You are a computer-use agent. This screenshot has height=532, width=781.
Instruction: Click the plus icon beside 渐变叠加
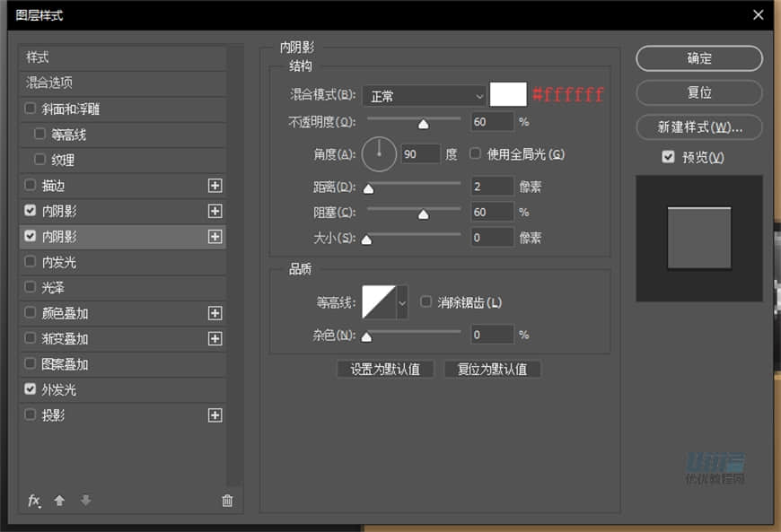coord(215,338)
